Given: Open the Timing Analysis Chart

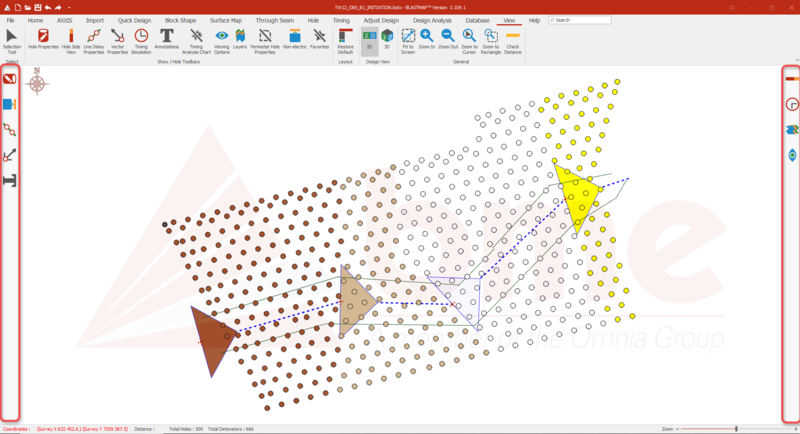Looking at the screenshot, I should point(195,39).
